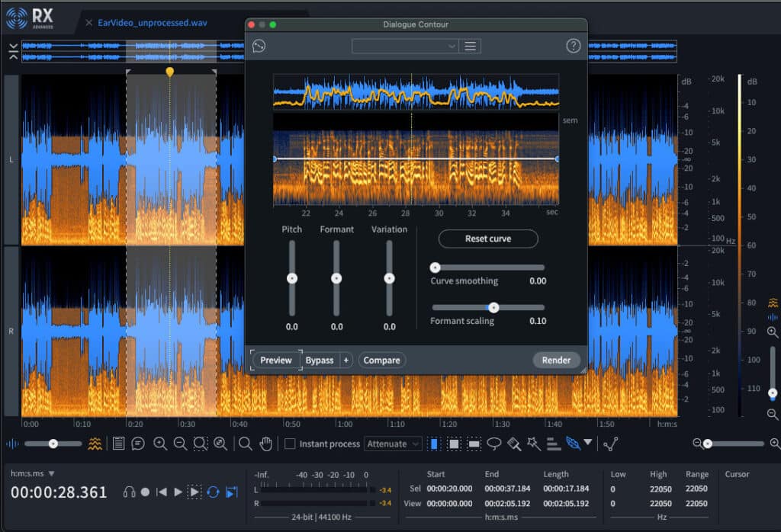Click the Formant scaling slider handle
Screen dimensions: 781x532
[x=493, y=308]
